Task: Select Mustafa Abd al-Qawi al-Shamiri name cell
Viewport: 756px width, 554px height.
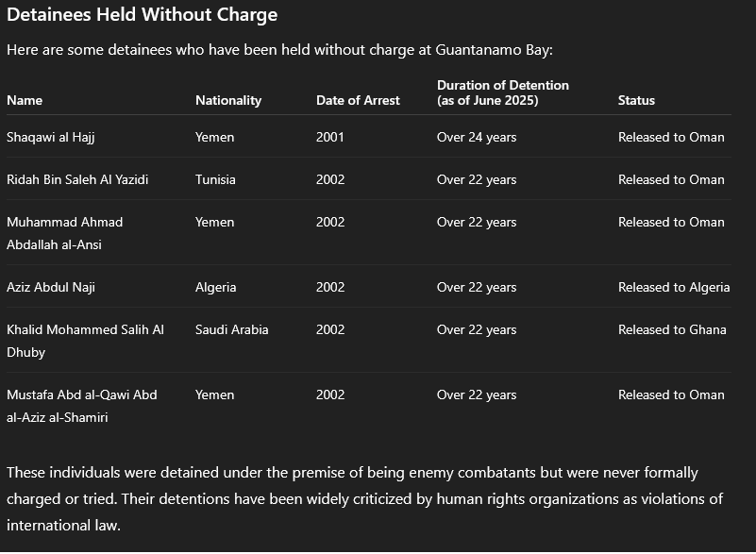Action: coord(82,406)
